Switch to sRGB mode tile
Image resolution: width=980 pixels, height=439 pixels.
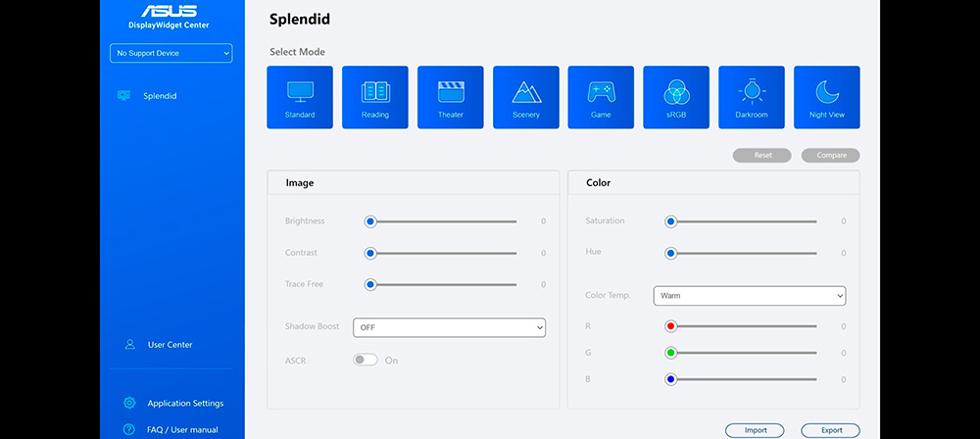676,98
